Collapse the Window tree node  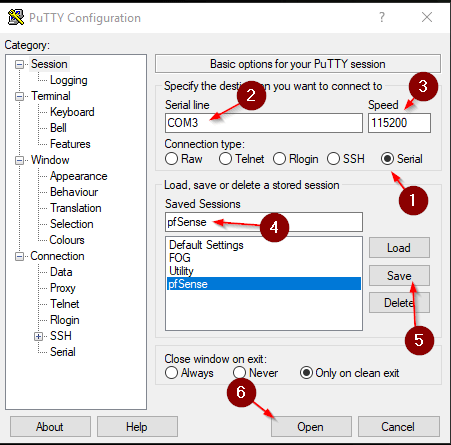point(20,160)
